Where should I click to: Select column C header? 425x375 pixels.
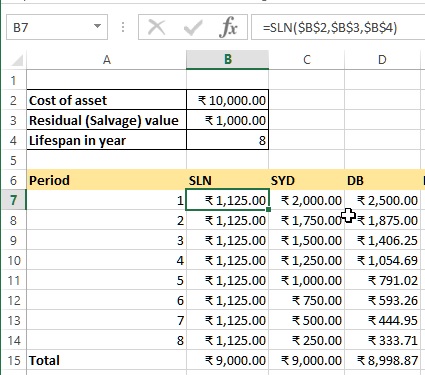(x=307, y=60)
